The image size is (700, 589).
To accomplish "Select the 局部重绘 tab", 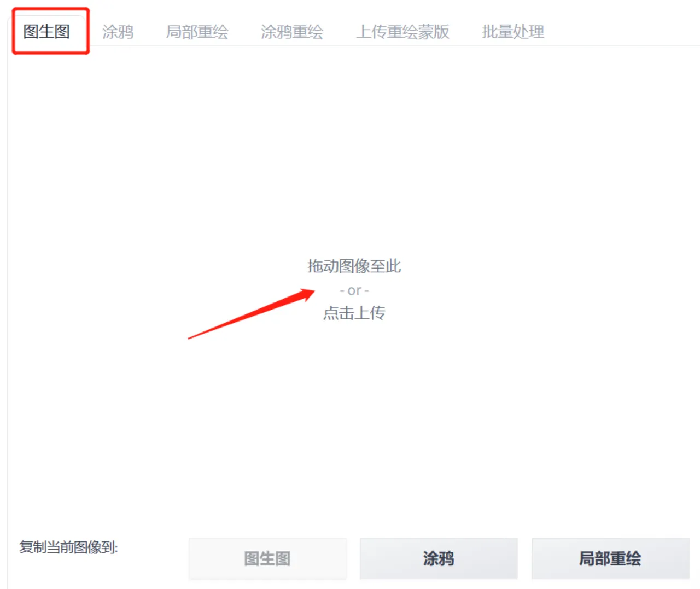I will 197,32.
